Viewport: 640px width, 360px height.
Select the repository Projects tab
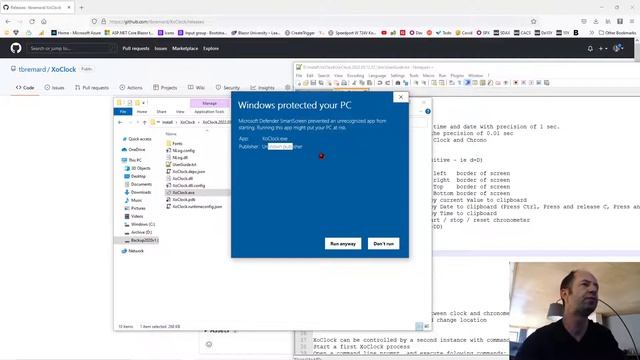(x=165, y=87)
